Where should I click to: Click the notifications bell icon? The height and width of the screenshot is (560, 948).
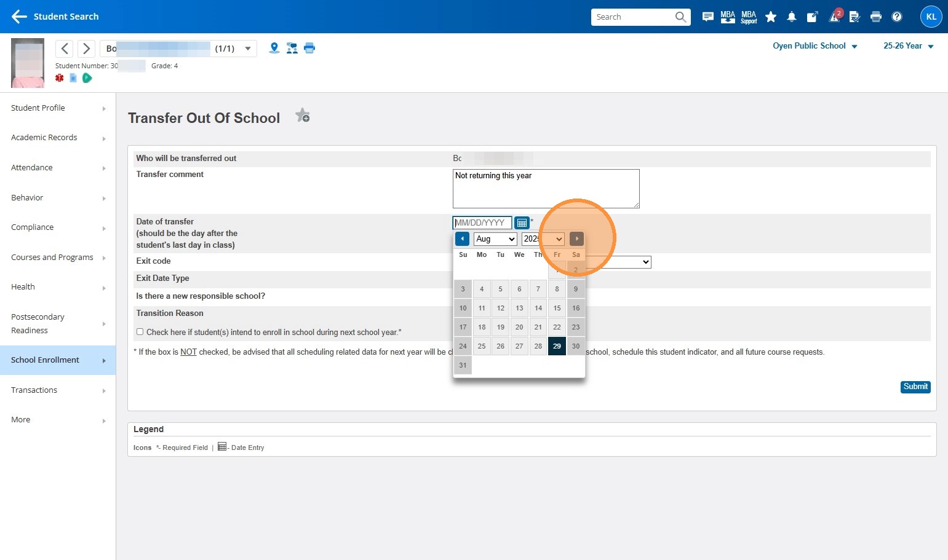pyautogui.click(x=792, y=17)
